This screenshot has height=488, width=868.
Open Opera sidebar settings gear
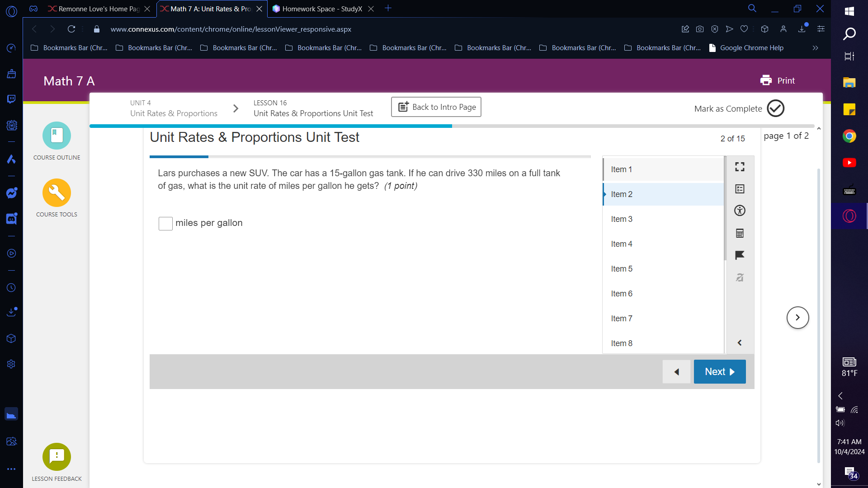pos(11,364)
